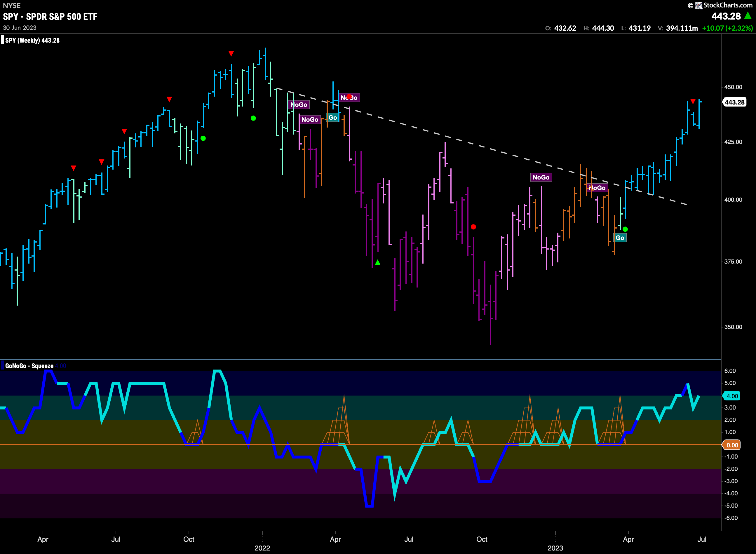This screenshot has height=554, width=756.
Task: Select the Go label from March 2023
Action: coord(620,238)
